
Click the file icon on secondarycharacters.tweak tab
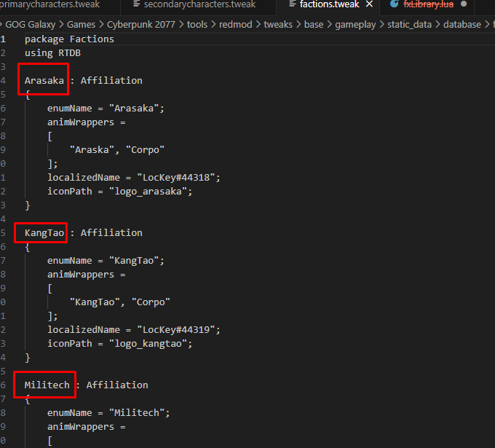click(135, 4)
